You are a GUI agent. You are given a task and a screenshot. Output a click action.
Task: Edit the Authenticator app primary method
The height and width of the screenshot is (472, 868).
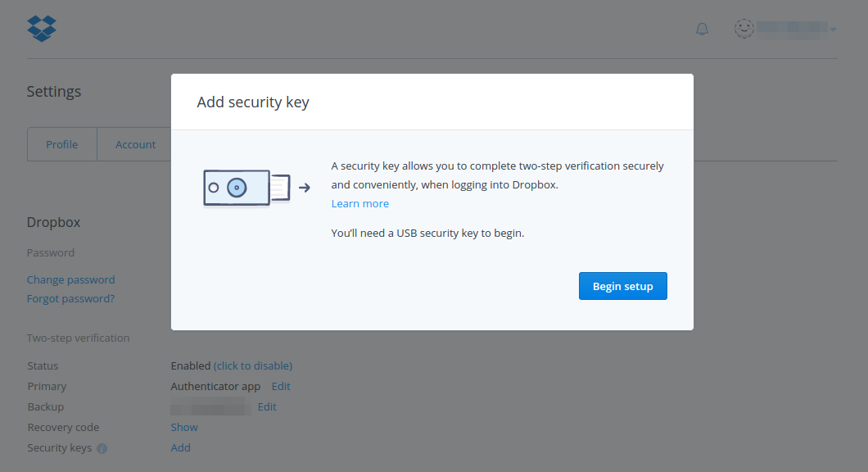tap(281, 386)
